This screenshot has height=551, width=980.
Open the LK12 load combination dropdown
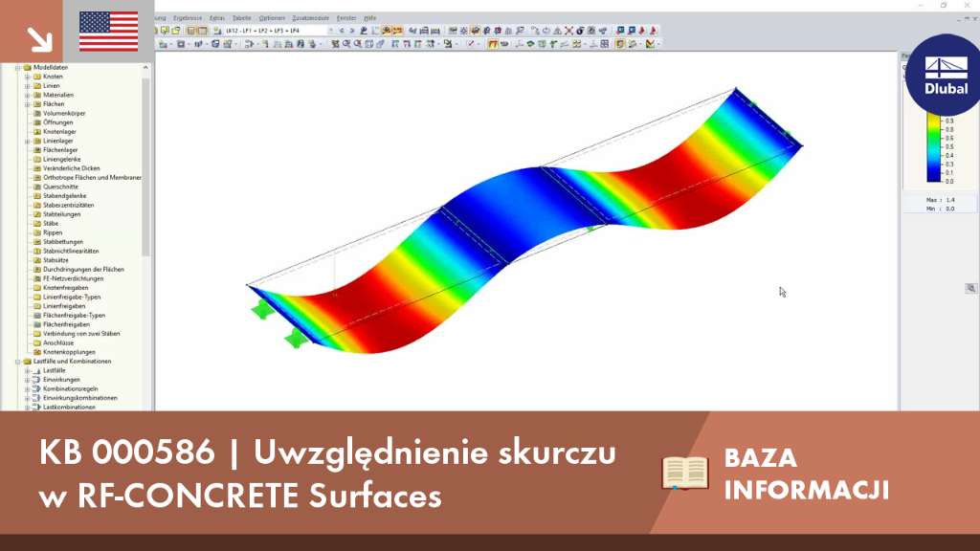279,30
